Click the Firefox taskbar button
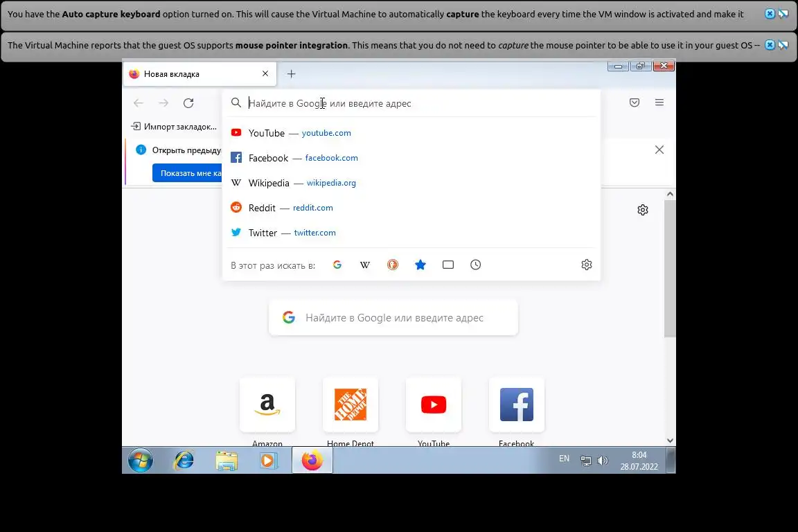 [x=312, y=461]
